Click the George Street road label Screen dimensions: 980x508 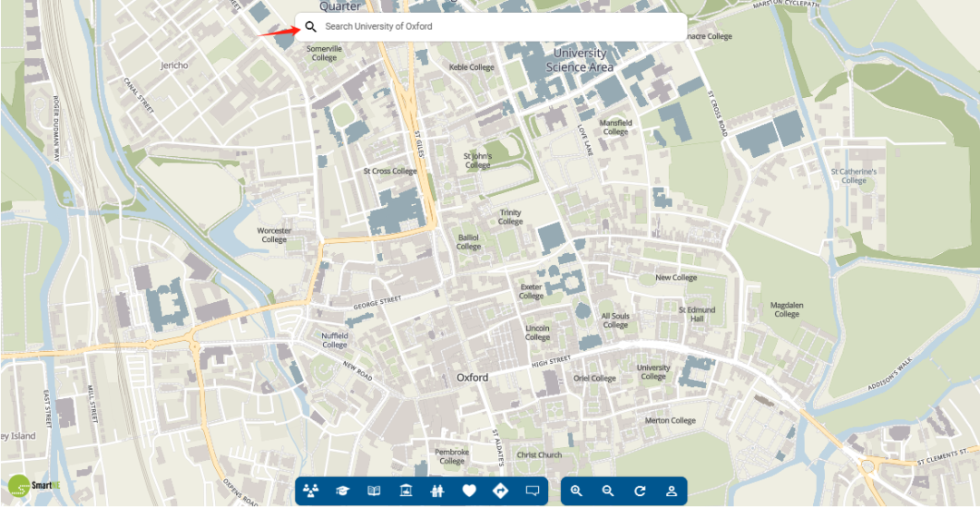click(x=377, y=303)
